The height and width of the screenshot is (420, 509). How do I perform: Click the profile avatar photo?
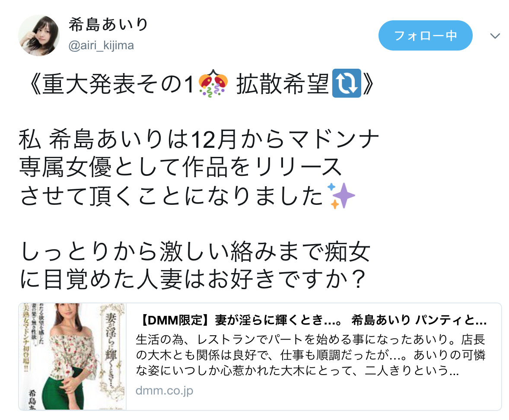coord(39,35)
